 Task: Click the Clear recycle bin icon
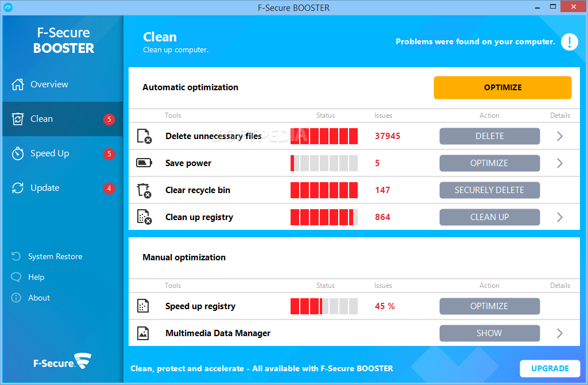[x=144, y=190]
